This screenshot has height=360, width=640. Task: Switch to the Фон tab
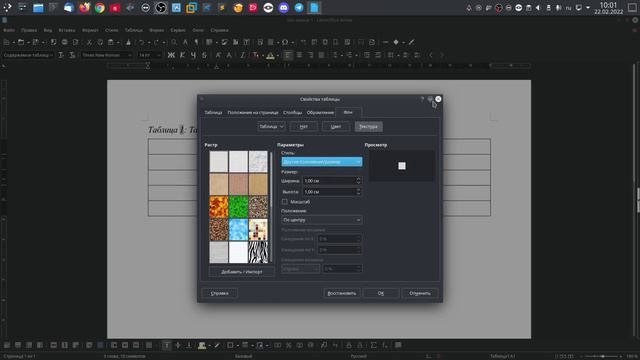348,112
